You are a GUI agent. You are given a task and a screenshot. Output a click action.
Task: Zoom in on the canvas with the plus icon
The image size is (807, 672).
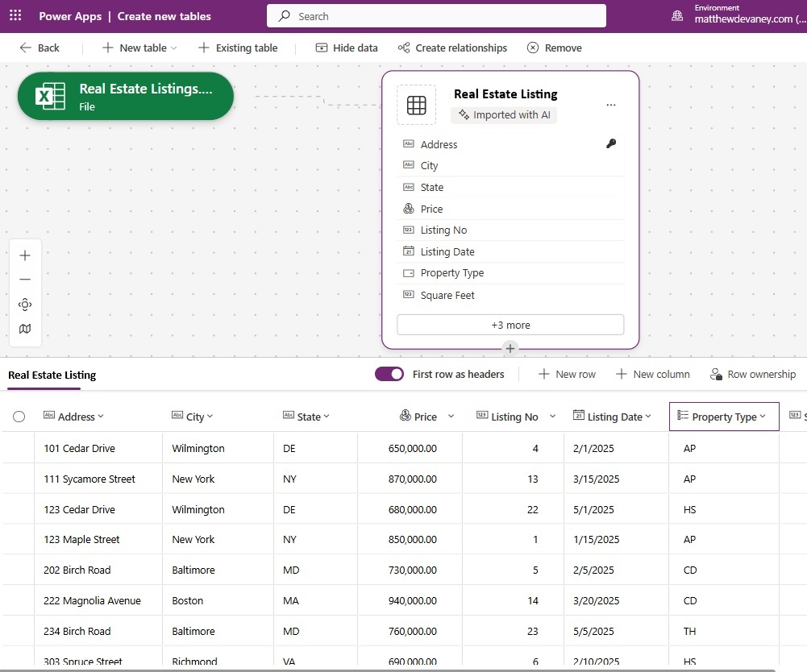25,255
